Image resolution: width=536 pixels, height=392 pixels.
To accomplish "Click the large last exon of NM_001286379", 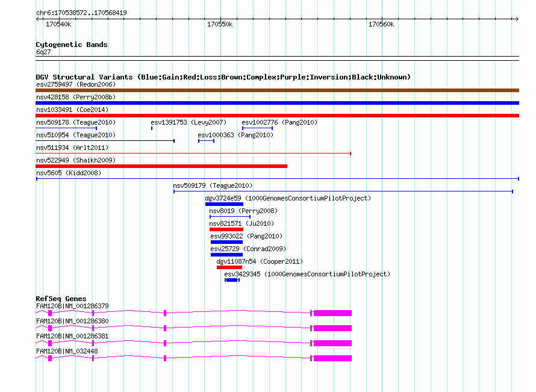I will coord(332,313).
